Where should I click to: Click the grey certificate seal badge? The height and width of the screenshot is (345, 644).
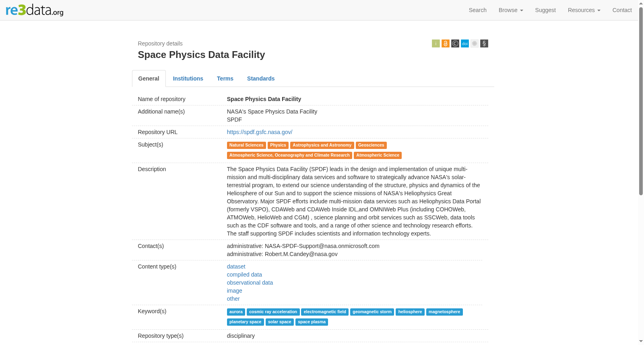[474, 43]
